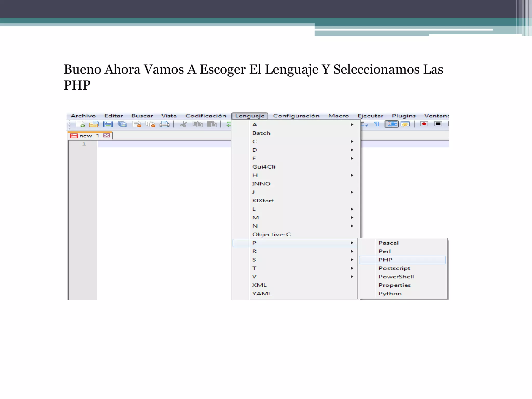Open the Buscar menu
The height and width of the screenshot is (399, 532).
point(142,116)
